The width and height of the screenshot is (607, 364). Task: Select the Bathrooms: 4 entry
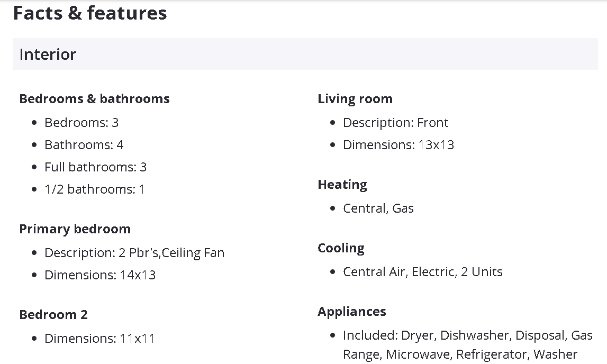[84, 145]
